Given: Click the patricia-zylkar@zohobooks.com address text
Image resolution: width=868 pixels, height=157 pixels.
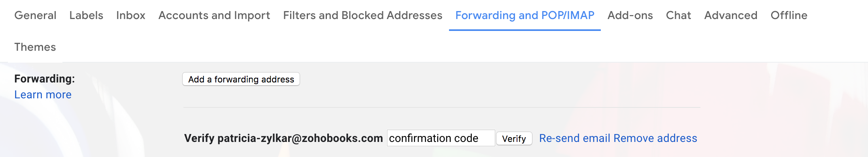Looking at the screenshot, I should (x=300, y=138).
